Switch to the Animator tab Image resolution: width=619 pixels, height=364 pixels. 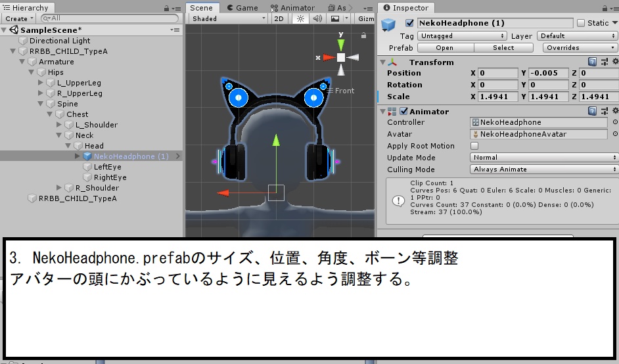pyautogui.click(x=293, y=8)
